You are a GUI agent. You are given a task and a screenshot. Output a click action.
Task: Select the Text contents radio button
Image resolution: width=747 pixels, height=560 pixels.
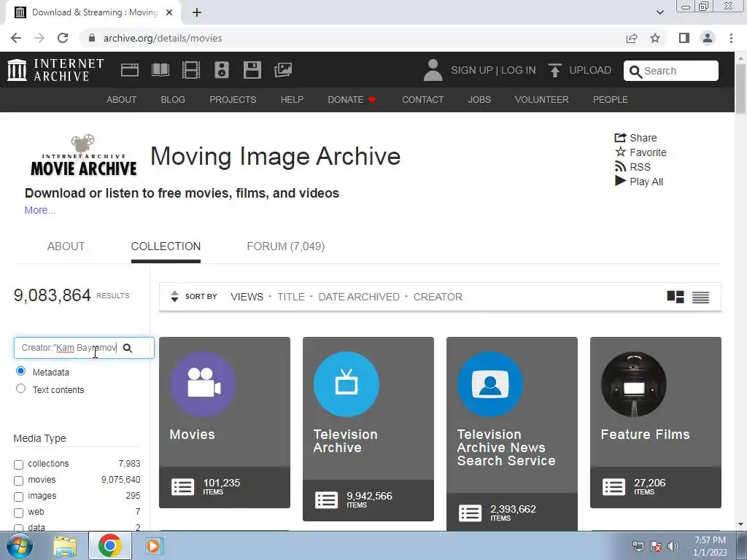tap(20, 389)
